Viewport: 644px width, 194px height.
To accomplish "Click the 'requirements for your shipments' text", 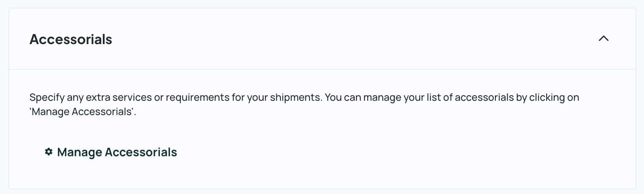I will [x=244, y=98].
